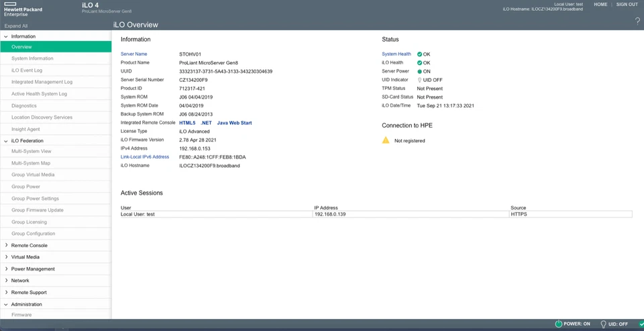
Task: Click the iLO Date/Time value
Action: (x=445, y=106)
